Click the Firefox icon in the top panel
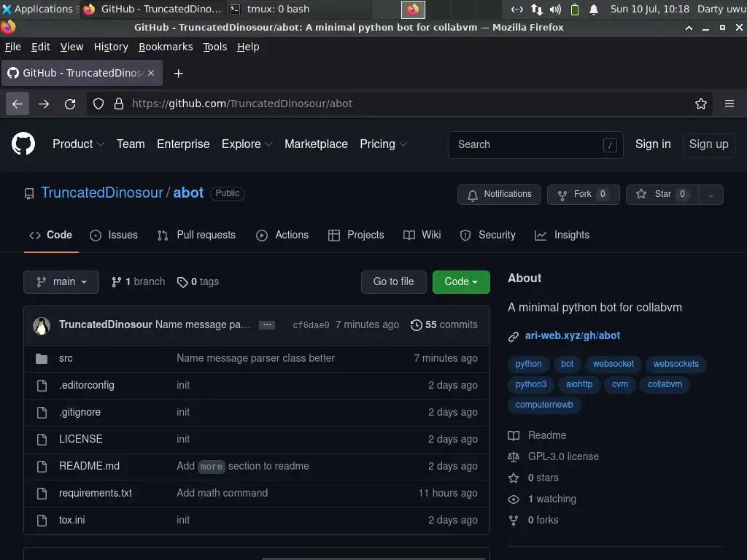The height and width of the screenshot is (560, 747). [x=413, y=9]
